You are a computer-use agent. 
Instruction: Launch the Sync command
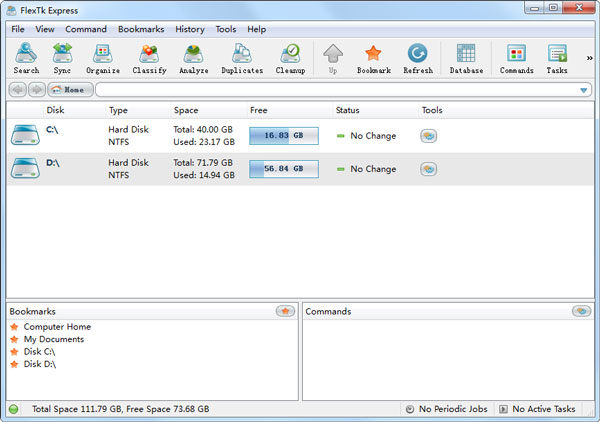click(x=62, y=59)
